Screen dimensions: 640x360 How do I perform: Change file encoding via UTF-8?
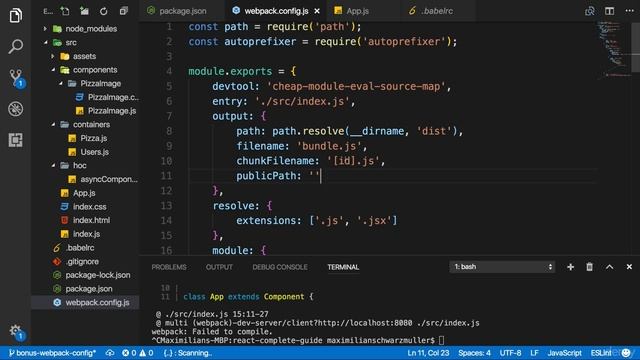point(510,353)
